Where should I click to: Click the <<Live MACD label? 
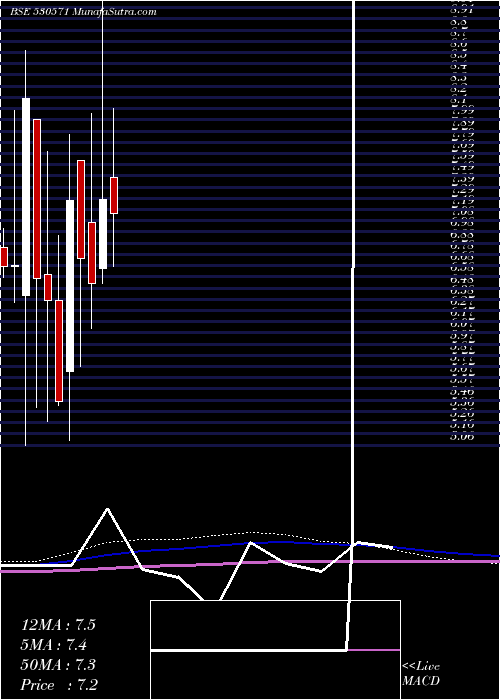click(x=421, y=674)
